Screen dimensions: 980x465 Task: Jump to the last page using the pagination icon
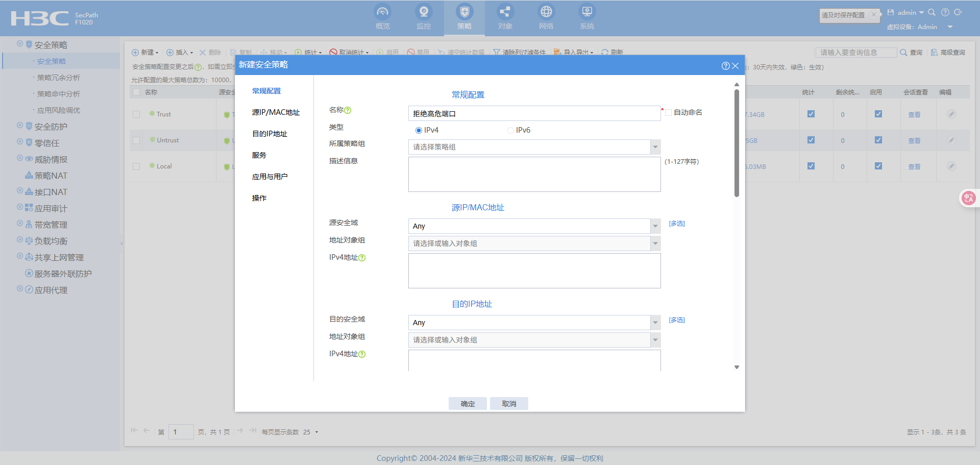252,431
